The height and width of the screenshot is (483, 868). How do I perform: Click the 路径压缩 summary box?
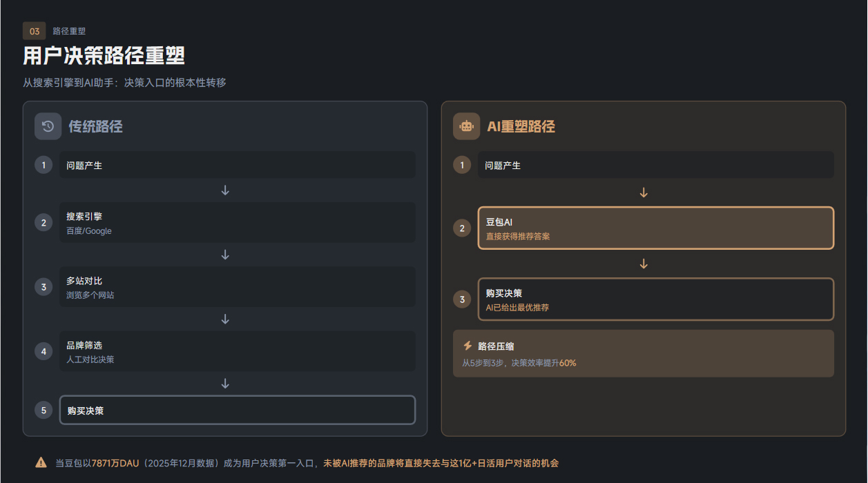click(643, 353)
